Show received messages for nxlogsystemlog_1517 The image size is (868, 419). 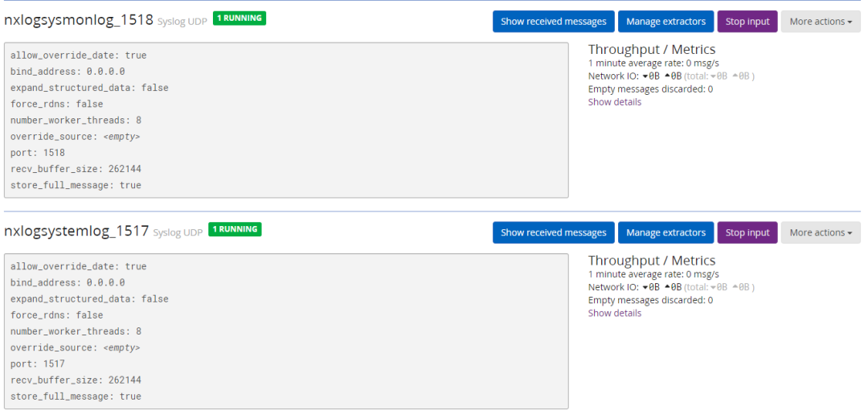click(x=553, y=232)
